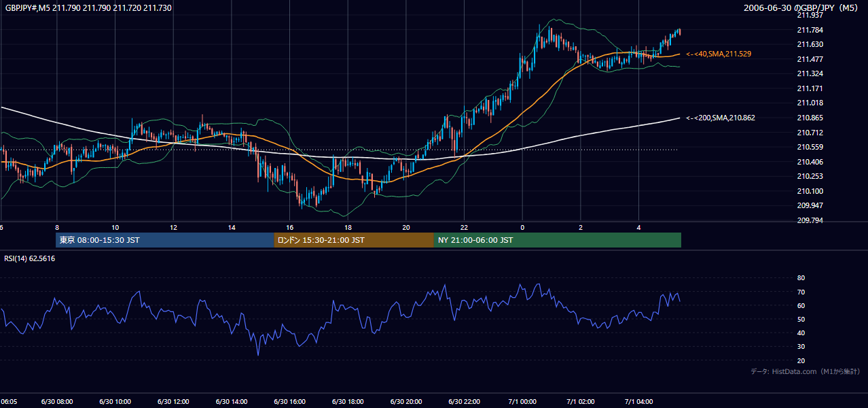Click the 7/1 00:00 date label
Screen dimensions: 868x408
522,402
